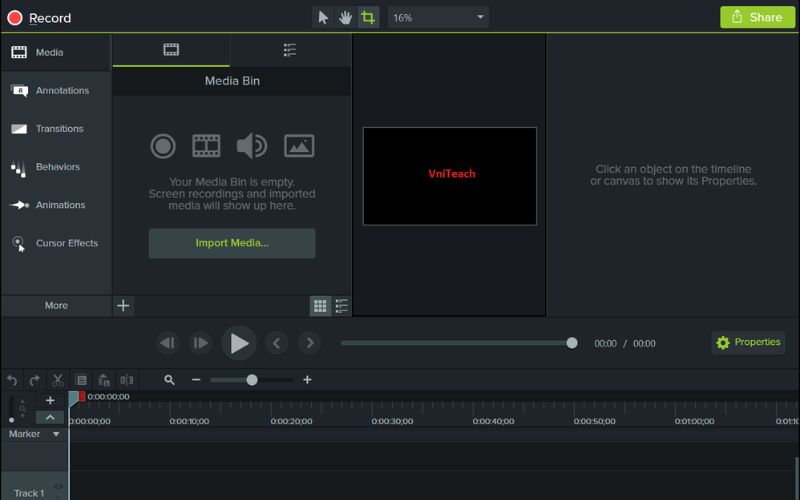Click the previous frame step-back button

tap(168, 343)
